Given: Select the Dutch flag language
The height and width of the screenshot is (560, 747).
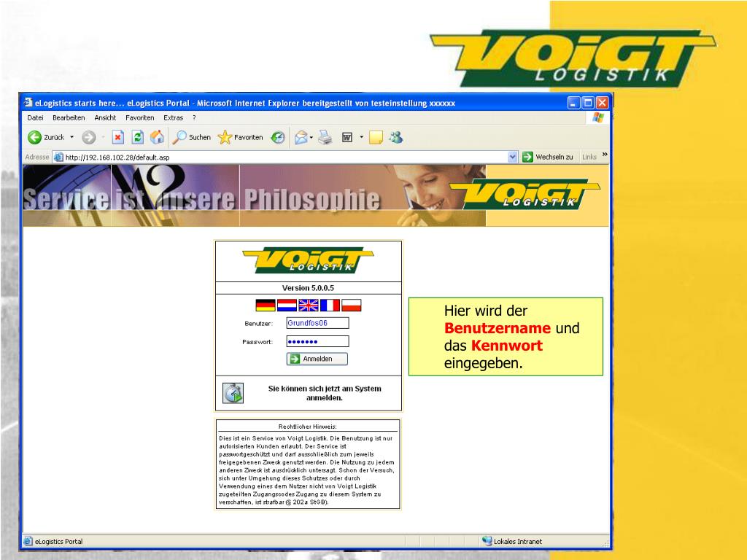Looking at the screenshot, I should (x=287, y=306).
